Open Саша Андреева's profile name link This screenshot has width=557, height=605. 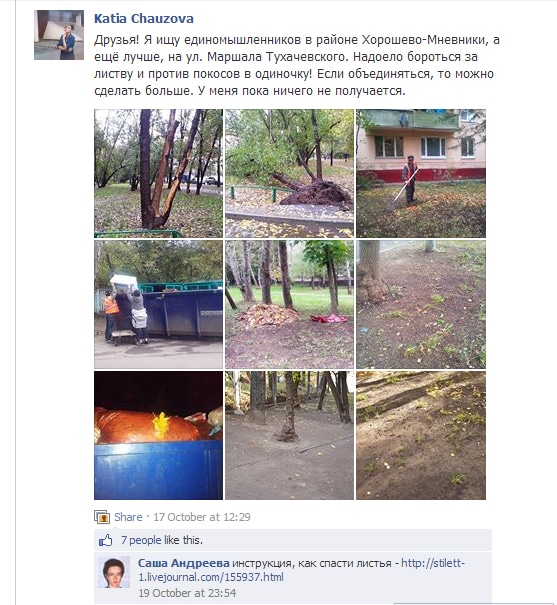click(x=184, y=563)
